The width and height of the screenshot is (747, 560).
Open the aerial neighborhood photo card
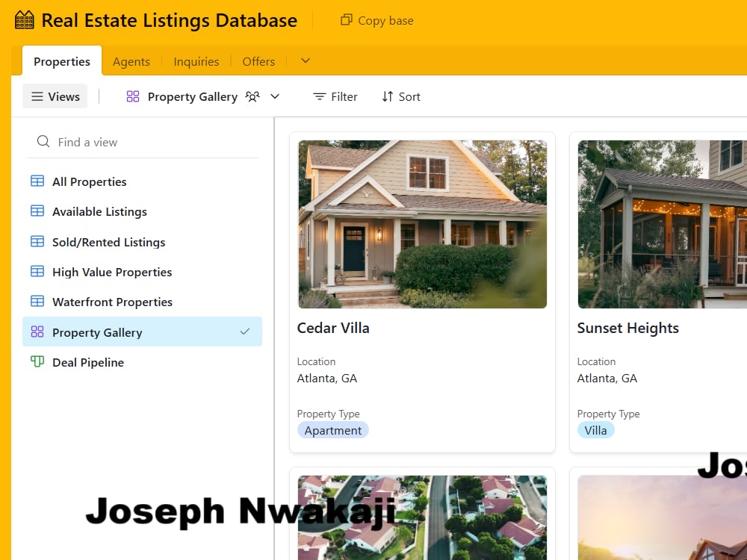[423, 517]
